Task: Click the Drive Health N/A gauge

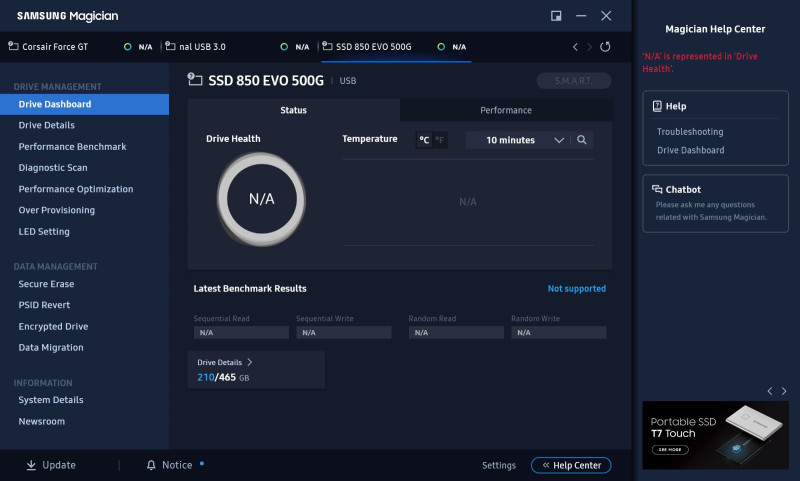Action: click(x=261, y=199)
